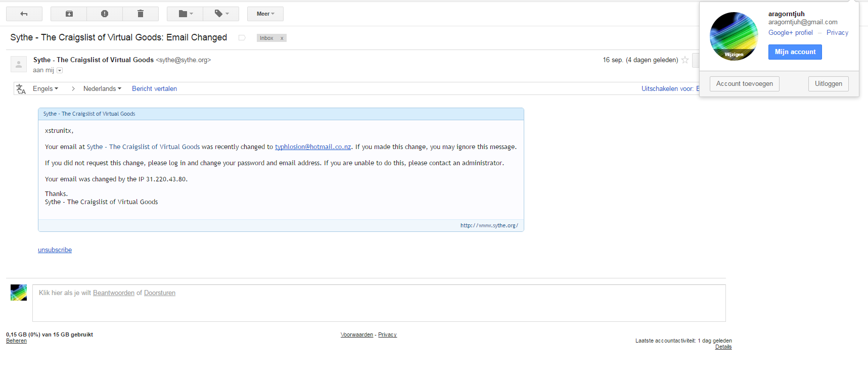
Task: Click the 0,15 GB van 15 GB gebruikt text
Action: pyautogui.click(x=50, y=334)
